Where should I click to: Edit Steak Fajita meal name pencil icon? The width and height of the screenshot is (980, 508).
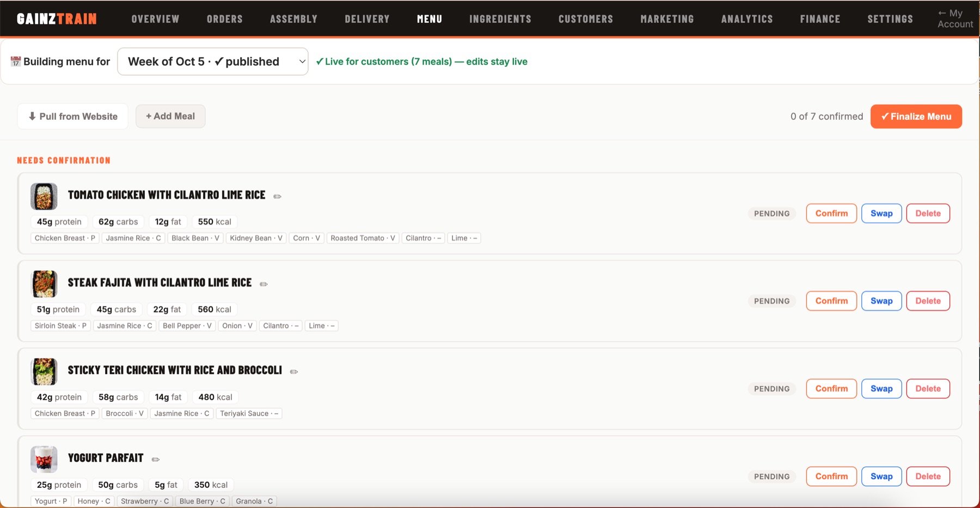click(264, 284)
